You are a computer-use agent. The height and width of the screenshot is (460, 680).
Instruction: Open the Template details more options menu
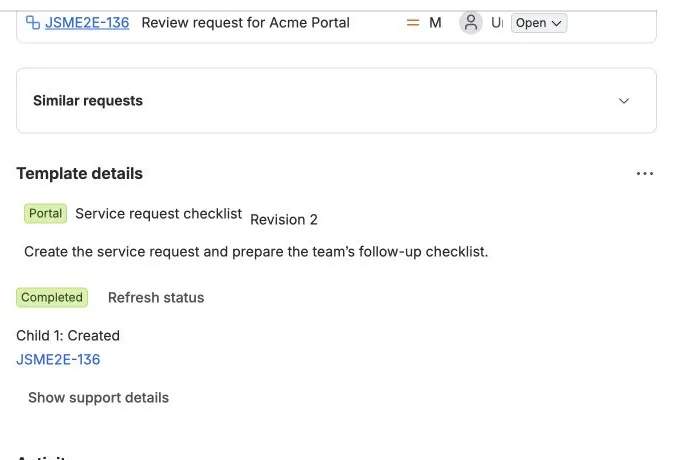(x=644, y=173)
